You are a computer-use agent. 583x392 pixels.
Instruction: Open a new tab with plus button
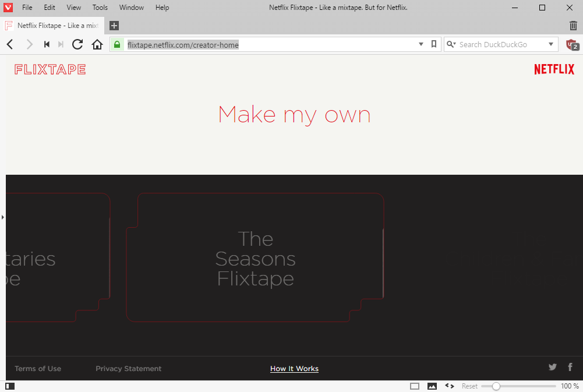114,26
